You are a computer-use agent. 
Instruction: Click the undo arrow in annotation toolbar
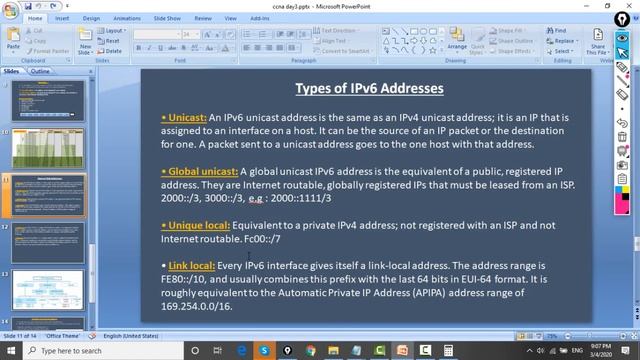tap(622, 123)
